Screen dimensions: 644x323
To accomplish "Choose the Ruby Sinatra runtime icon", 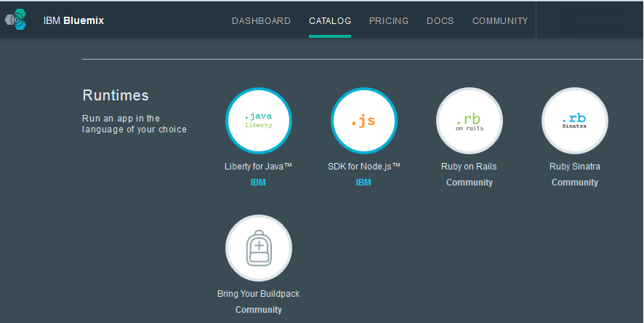I will (575, 121).
